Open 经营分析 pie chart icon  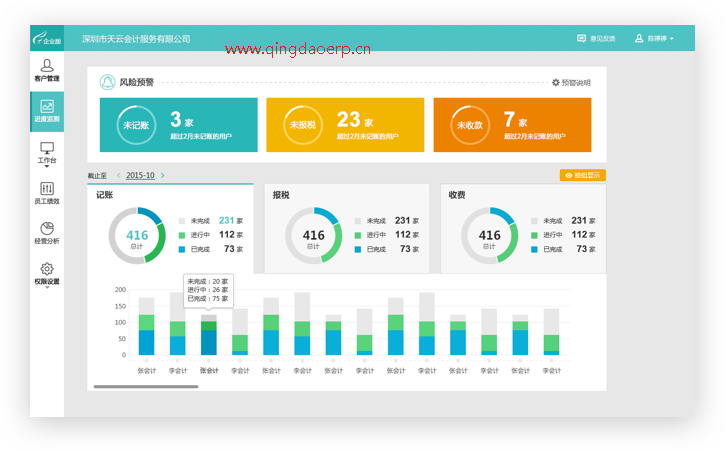(x=47, y=232)
